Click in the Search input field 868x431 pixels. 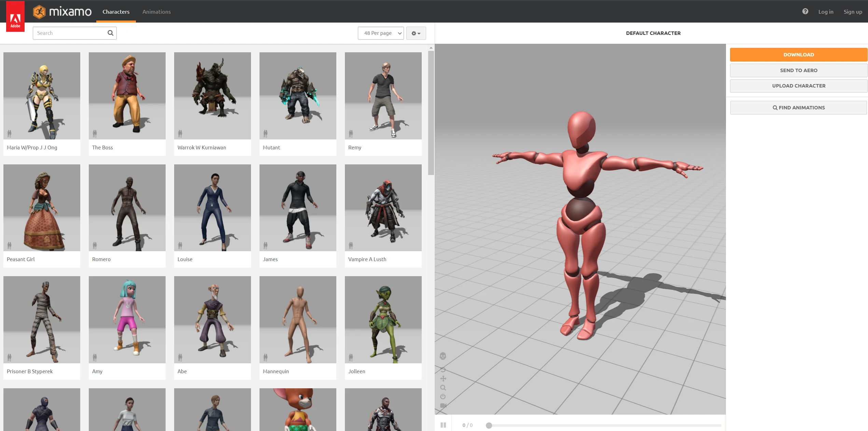tap(74, 33)
